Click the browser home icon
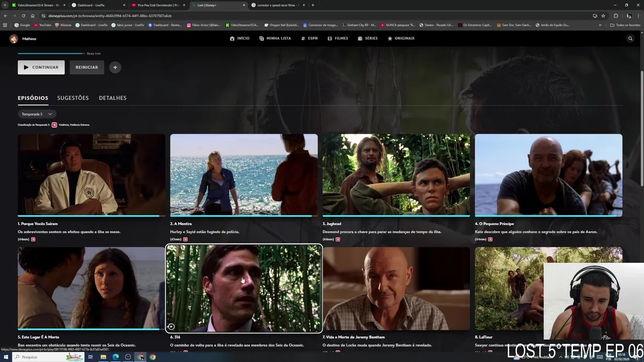 point(33,16)
